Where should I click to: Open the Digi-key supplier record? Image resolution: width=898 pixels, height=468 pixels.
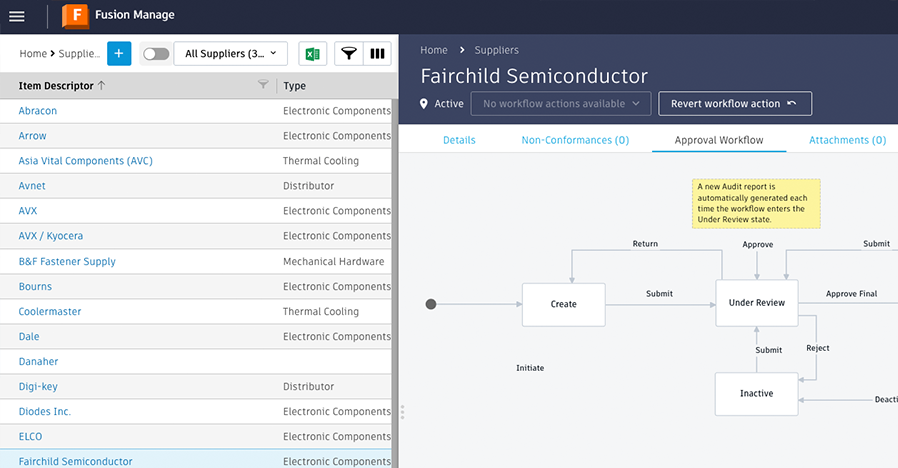39,386
